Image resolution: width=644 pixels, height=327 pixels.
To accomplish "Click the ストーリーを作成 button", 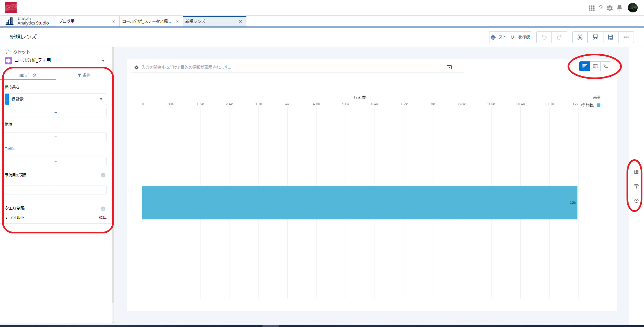I will click(x=510, y=37).
